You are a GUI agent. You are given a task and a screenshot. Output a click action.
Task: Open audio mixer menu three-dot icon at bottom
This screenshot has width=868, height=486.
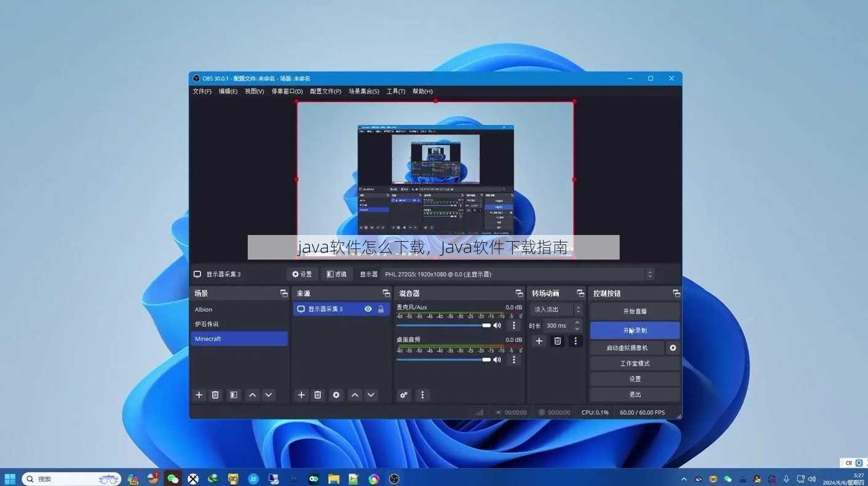[422, 395]
